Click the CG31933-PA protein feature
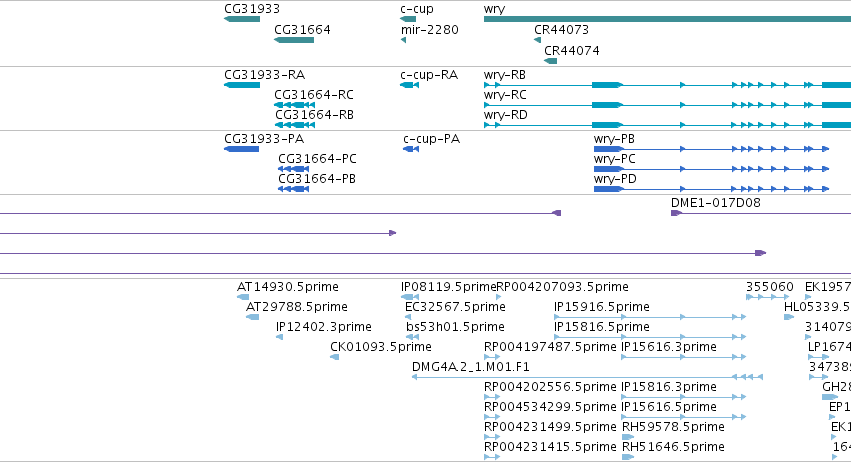This screenshot has width=851, height=462. [242, 149]
